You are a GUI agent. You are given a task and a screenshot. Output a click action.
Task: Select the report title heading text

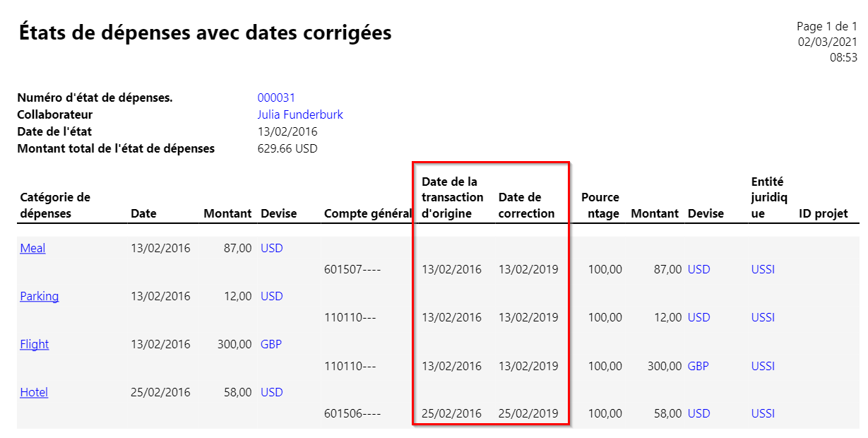[205, 32]
